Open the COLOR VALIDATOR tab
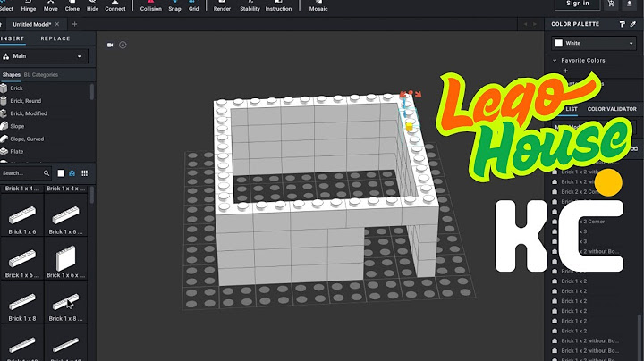This screenshot has height=361, width=644. pos(612,109)
